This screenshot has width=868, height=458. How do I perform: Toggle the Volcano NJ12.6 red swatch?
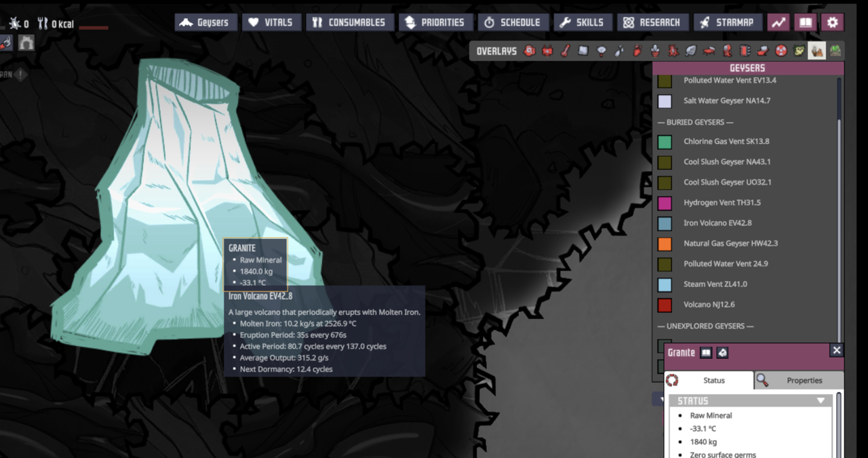coord(665,305)
